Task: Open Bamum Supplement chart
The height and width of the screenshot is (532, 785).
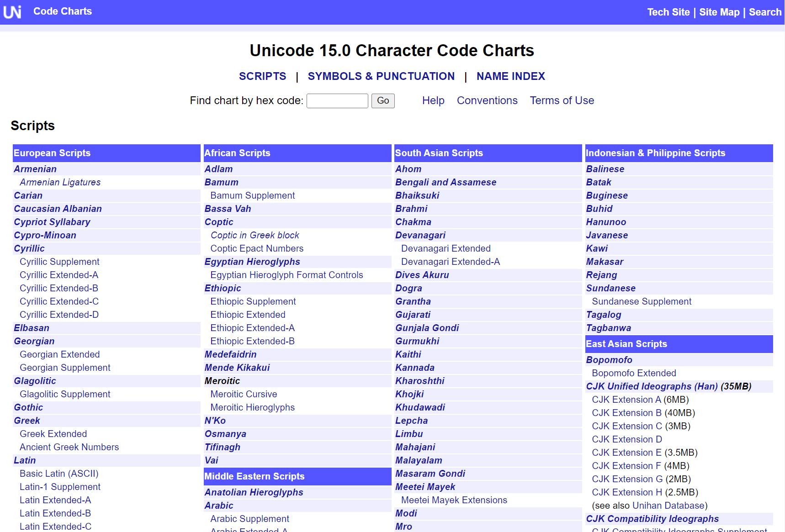Action: click(x=252, y=195)
